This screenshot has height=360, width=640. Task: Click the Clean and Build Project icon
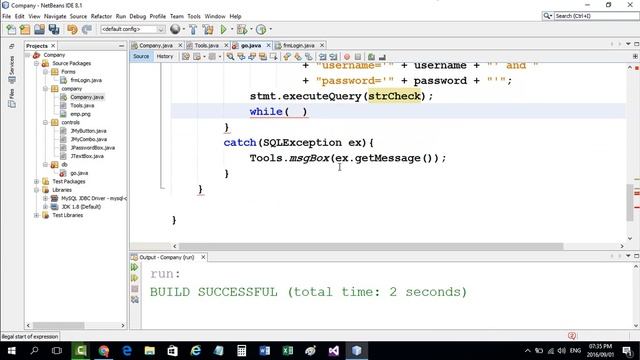coord(208,29)
